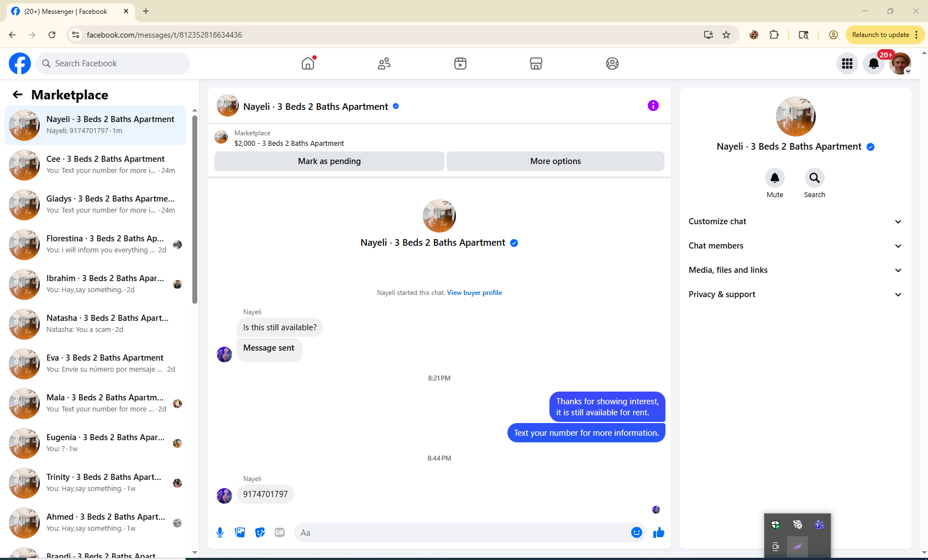
Task: Open the Video (Watch) icon
Action: (x=460, y=64)
